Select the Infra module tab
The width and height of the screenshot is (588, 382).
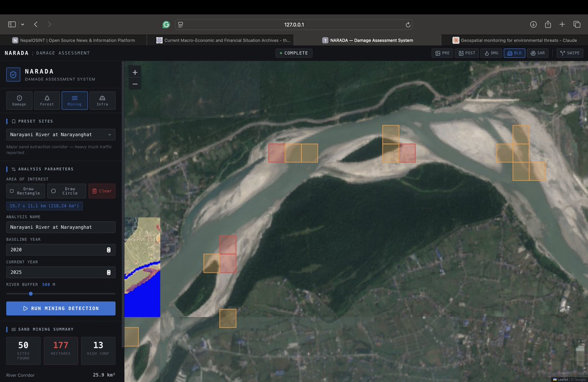click(102, 101)
